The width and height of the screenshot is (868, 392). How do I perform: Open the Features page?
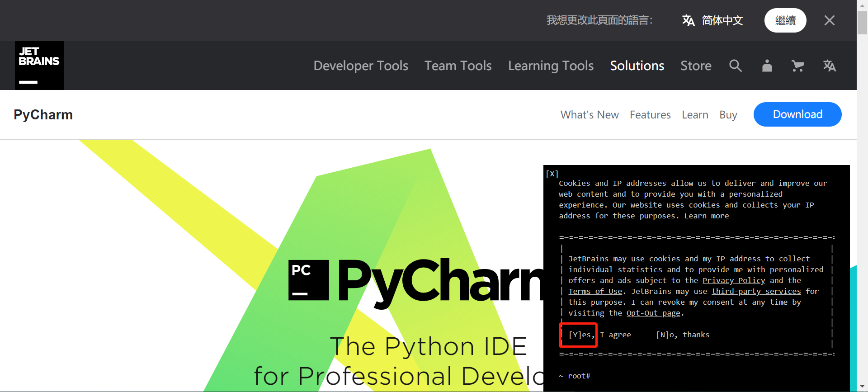tap(650, 115)
